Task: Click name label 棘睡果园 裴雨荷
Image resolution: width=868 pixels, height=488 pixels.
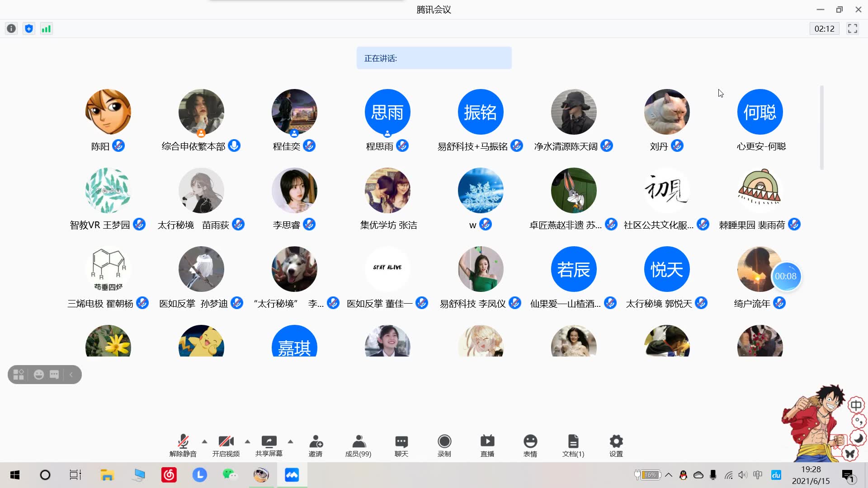Action: pos(752,225)
